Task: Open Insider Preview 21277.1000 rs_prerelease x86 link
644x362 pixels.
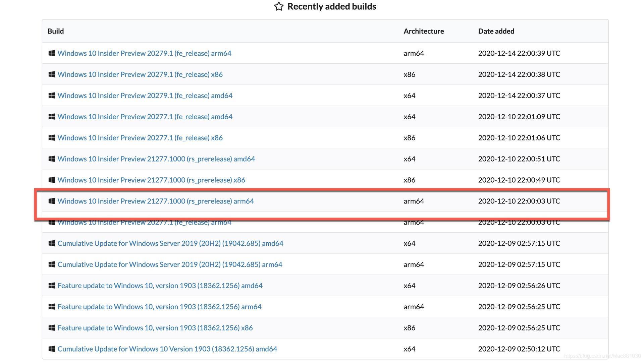Action: tap(151, 180)
